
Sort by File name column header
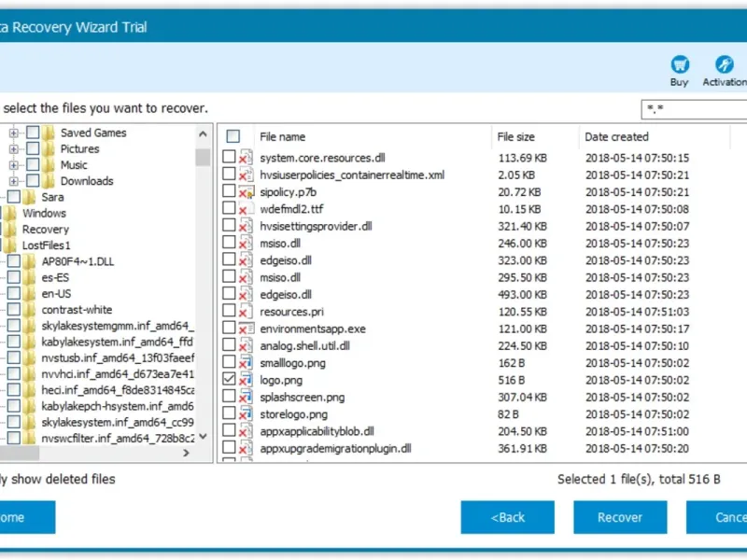283,136
